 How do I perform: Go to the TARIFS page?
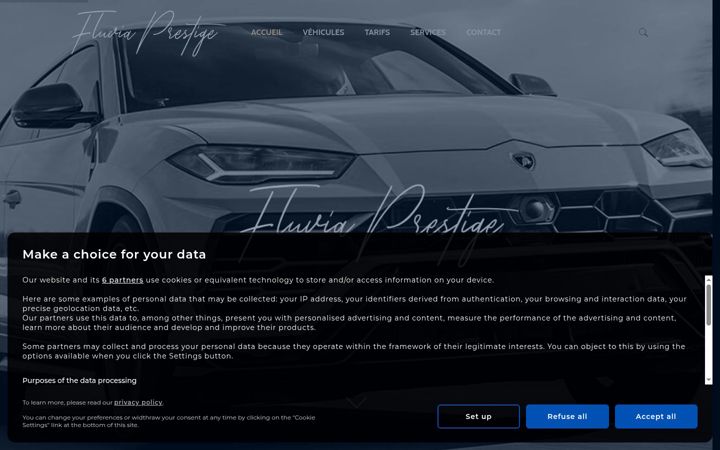(x=377, y=32)
